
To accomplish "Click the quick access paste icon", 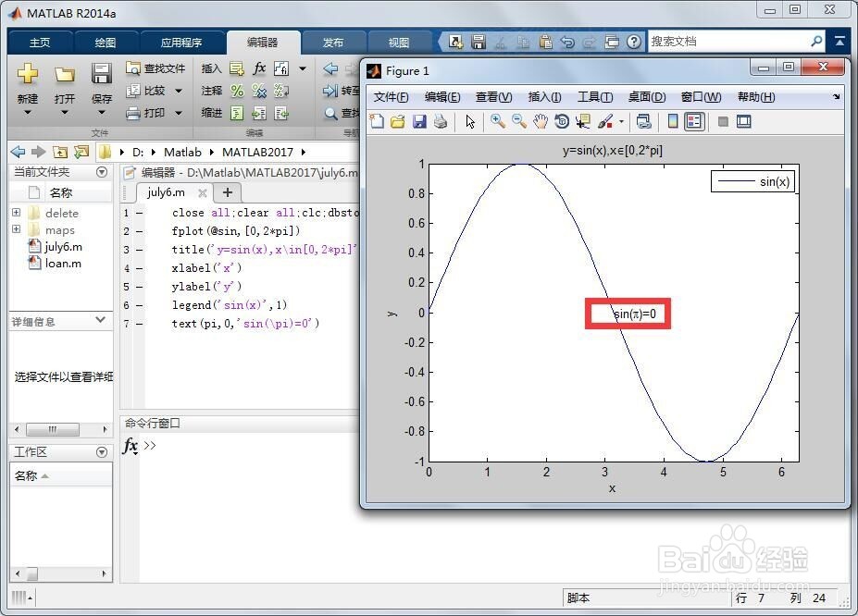I will coord(545,42).
